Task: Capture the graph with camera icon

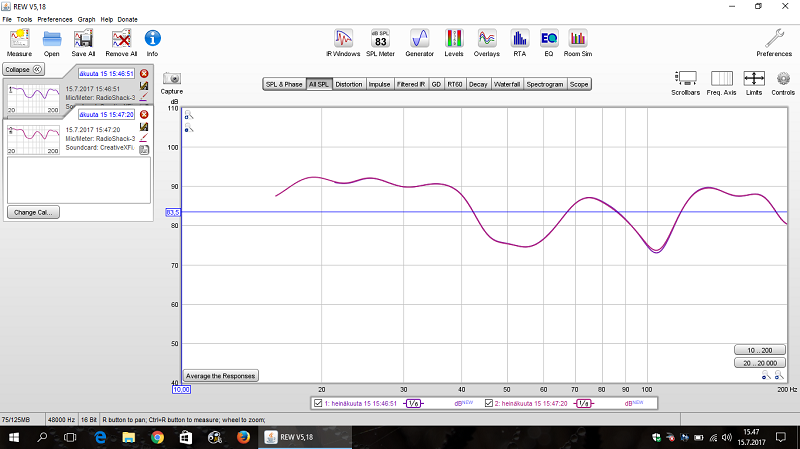Action: click(x=172, y=83)
